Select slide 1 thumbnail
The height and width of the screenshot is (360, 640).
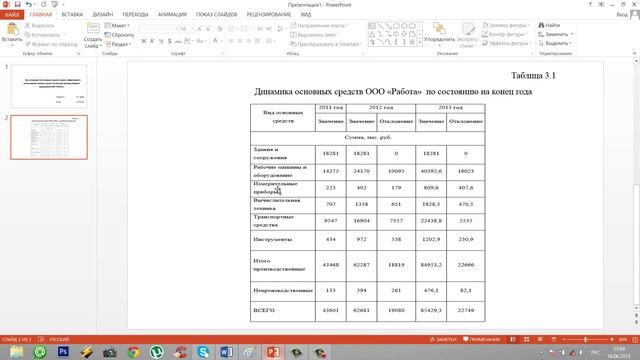click(49, 86)
